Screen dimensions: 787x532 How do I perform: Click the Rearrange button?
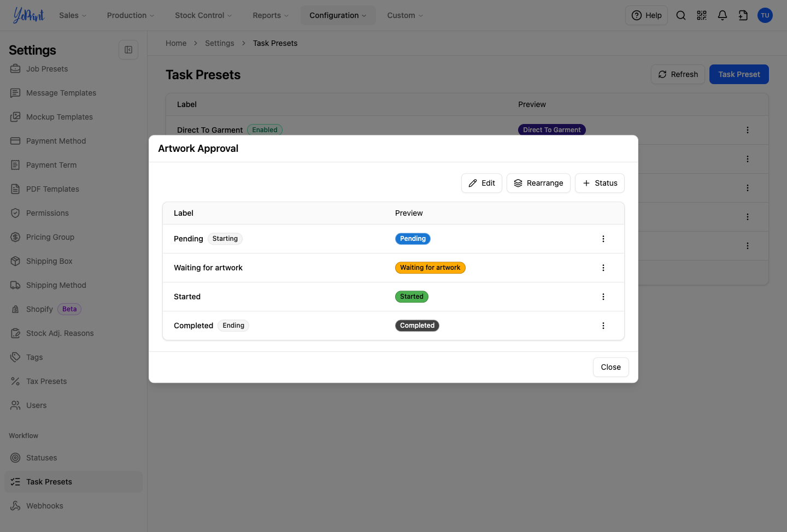pos(538,183)
